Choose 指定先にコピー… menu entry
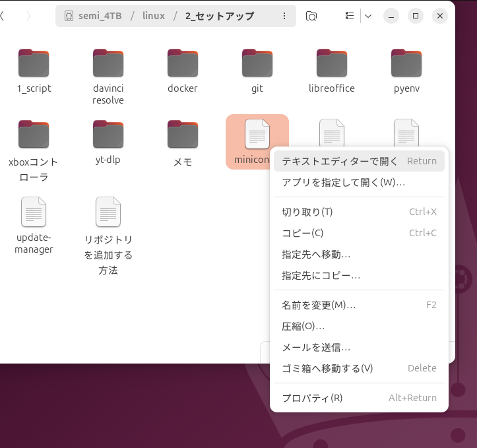Image resolution: width=477 pixels, height=448 pixels. pyautogui.click(x=359, y=276)
